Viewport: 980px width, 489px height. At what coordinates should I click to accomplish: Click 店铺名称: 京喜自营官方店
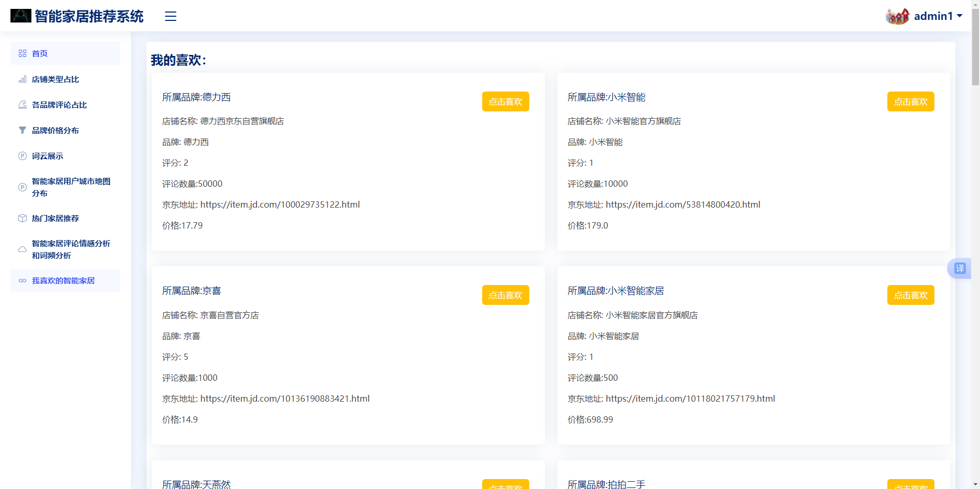210,315
